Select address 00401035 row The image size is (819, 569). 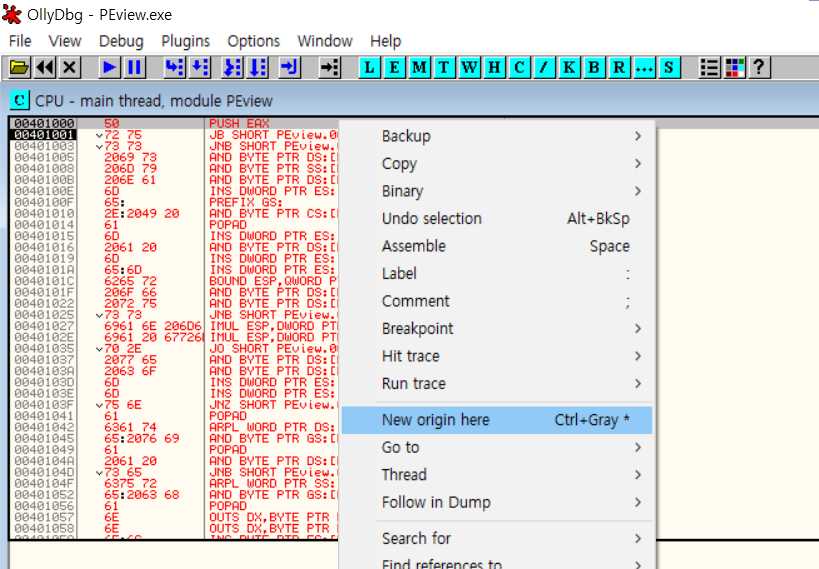44,349
